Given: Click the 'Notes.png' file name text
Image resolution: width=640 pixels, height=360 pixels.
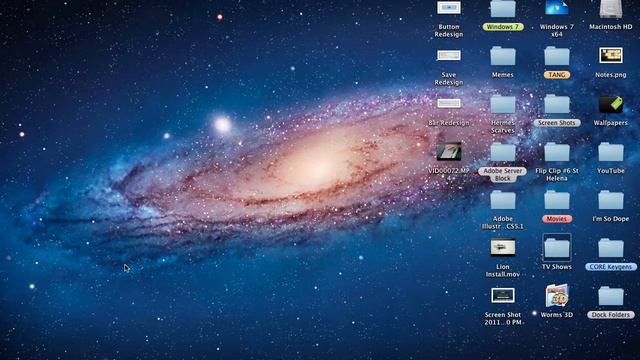Looking at the screenshot, I should coord(611,75).
